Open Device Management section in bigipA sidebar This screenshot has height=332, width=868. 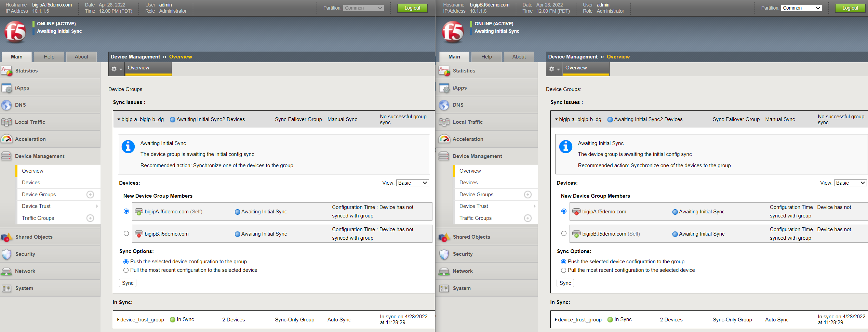[x=50, y=156]
